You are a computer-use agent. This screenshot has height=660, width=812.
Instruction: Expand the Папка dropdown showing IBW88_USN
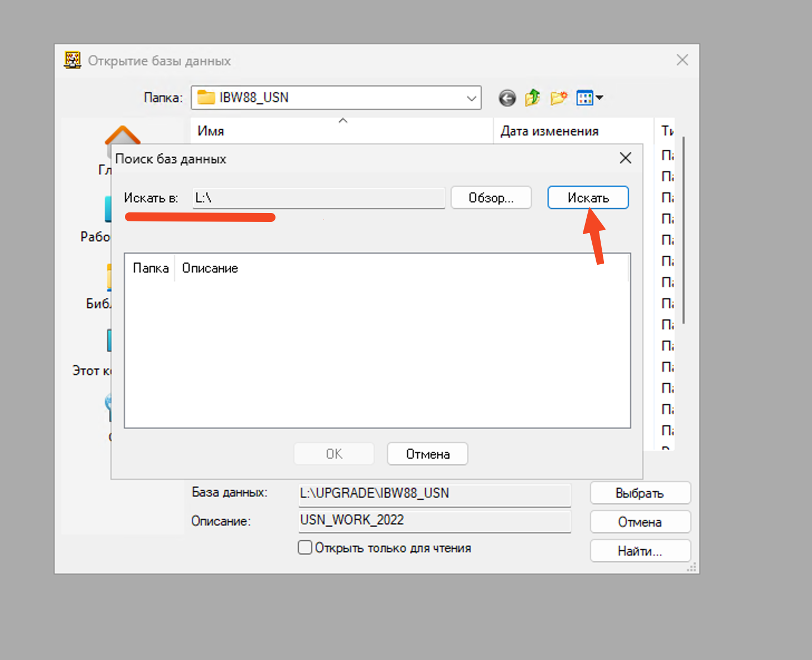[x=471, y=98]
